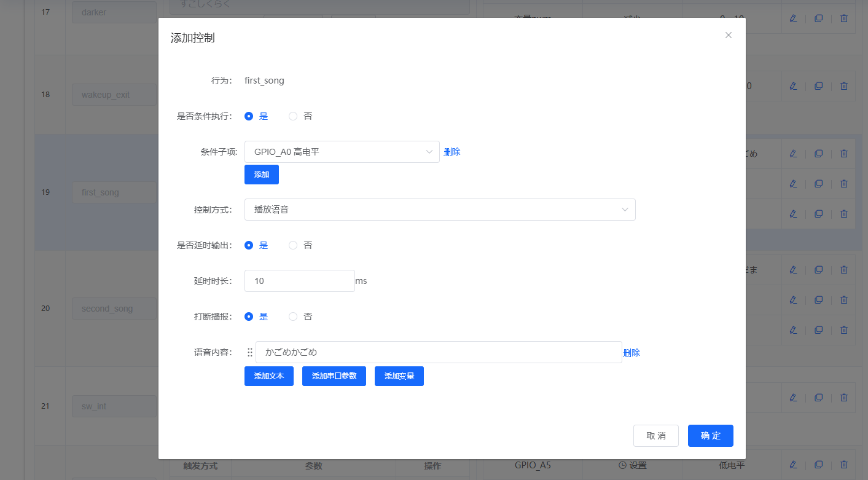Select 否 for 是否延时输出

click(x=293, y=245)
